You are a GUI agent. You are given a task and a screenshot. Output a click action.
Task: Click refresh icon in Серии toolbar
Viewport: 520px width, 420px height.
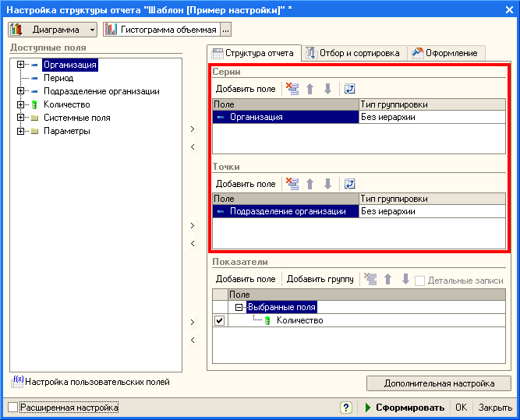point(349,89)
